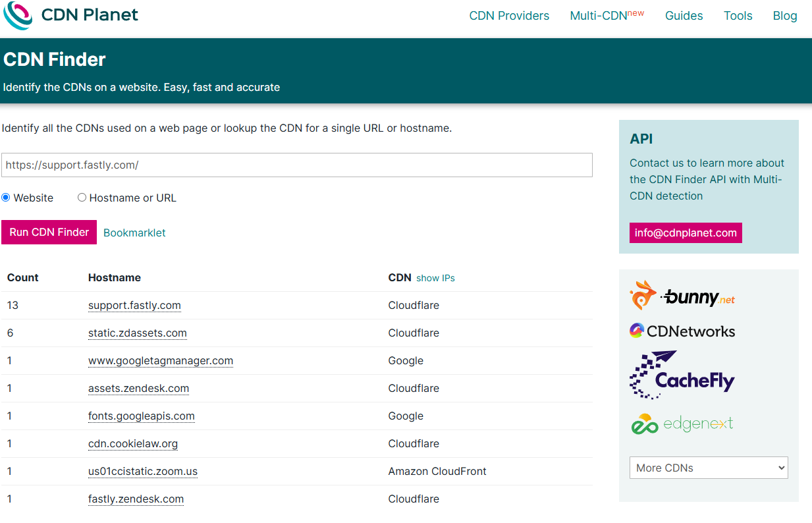The image size is (812, 523).
Task: Open the fastly.zendesk.com hostname link
Action: [136, 499]
